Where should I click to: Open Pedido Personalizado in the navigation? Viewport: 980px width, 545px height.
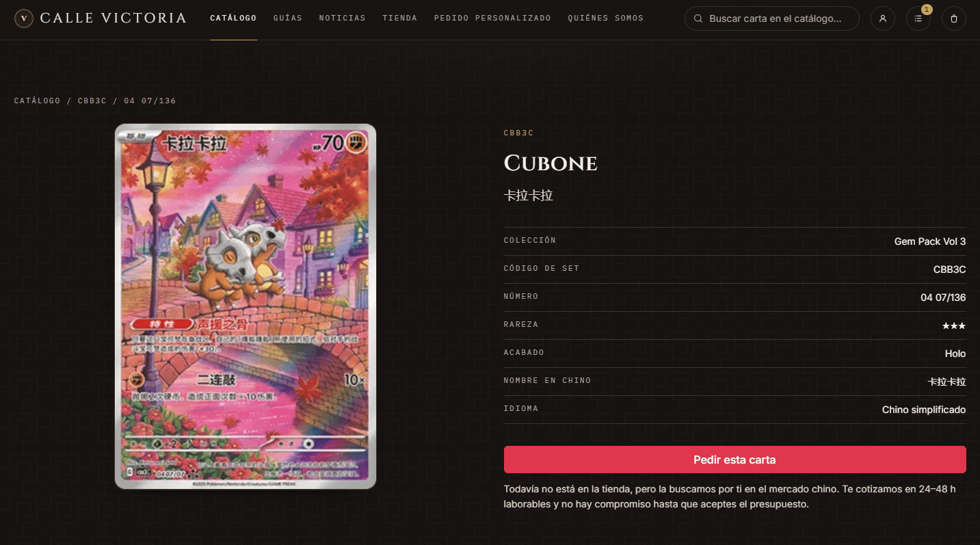point(492,18)
